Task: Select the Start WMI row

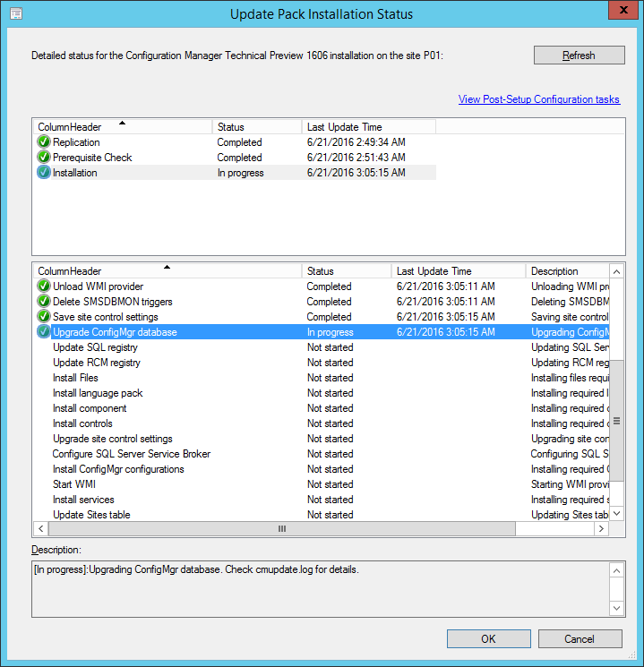Action: [x=322, y=484]
